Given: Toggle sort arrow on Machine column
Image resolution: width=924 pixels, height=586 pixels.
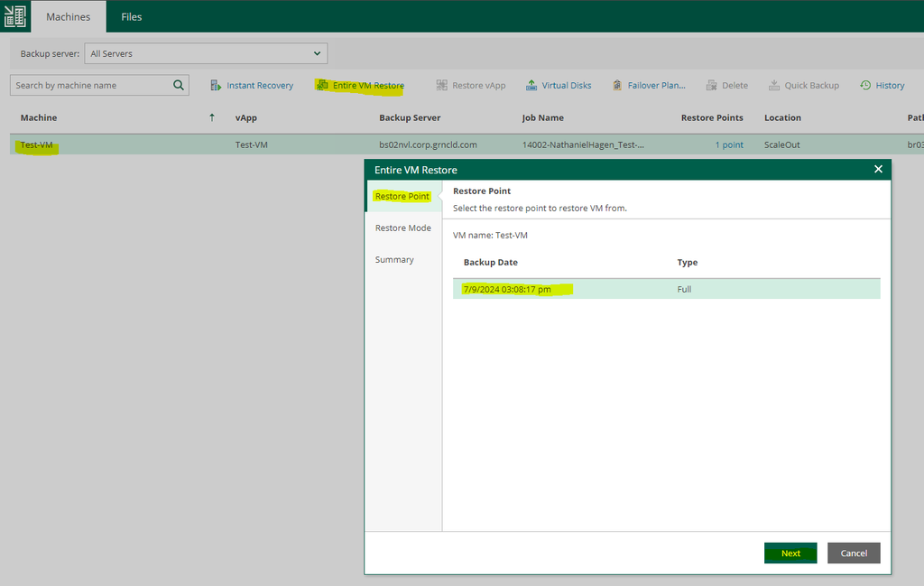Looking at the screenshot, I should point(212,117).
